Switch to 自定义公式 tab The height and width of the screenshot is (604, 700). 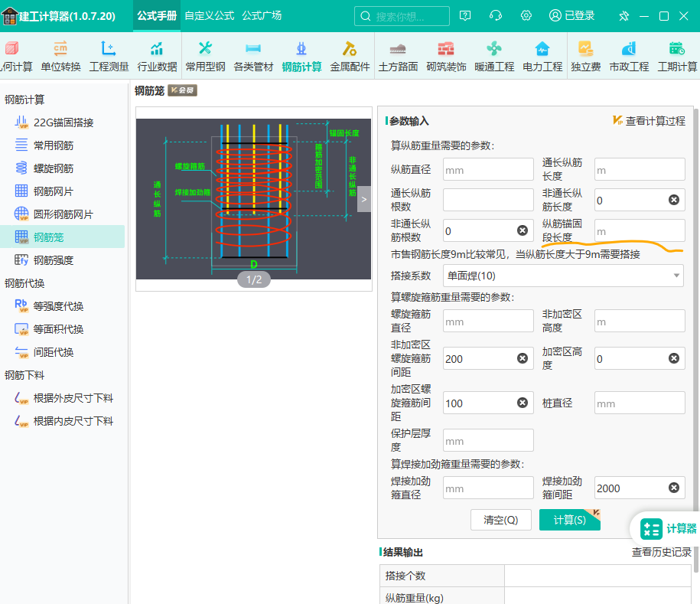click(x=210, y=16)
